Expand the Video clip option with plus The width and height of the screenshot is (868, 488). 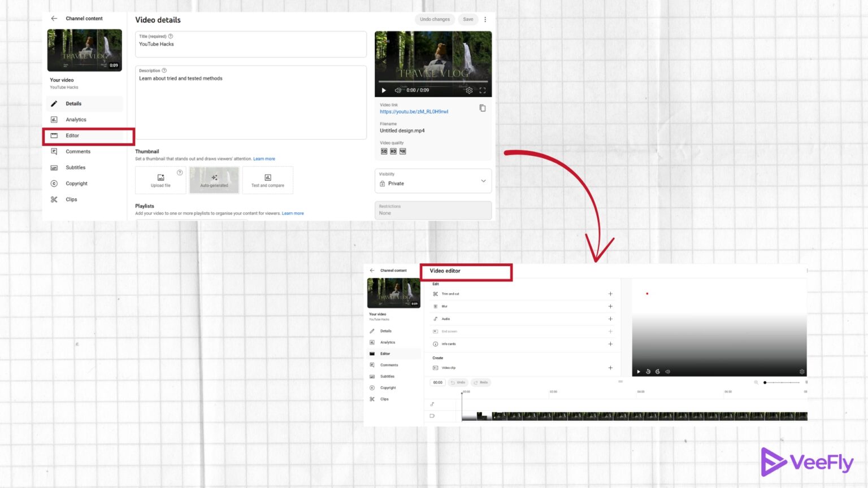(x=610, y=368)
